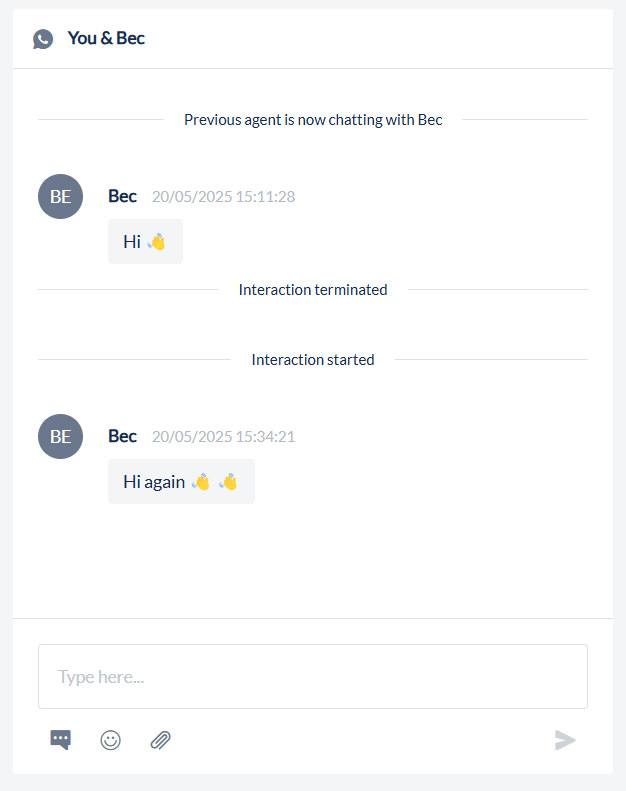Open the canned responses chat bubble icon
The height and width of the screenshot is (791, 626).
click(x=61, y=740)
